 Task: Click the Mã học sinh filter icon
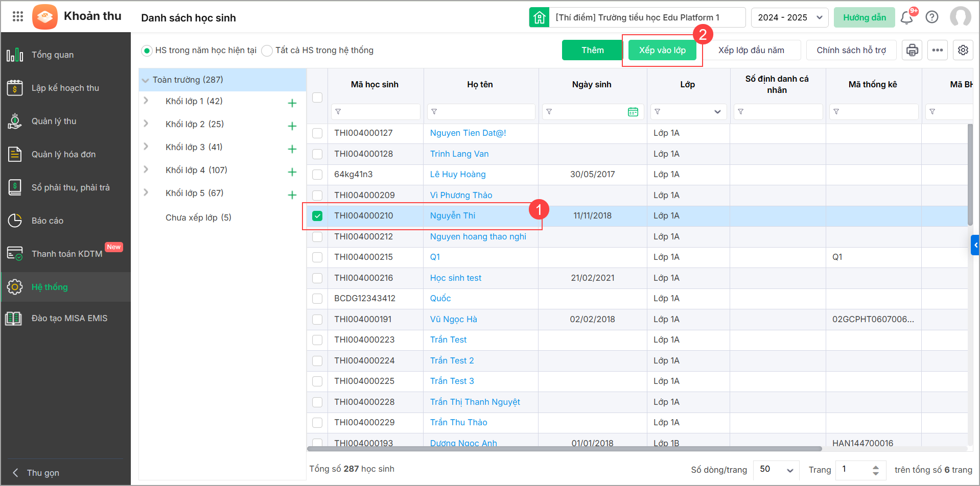pyautogui.click(x=338, y=112)
